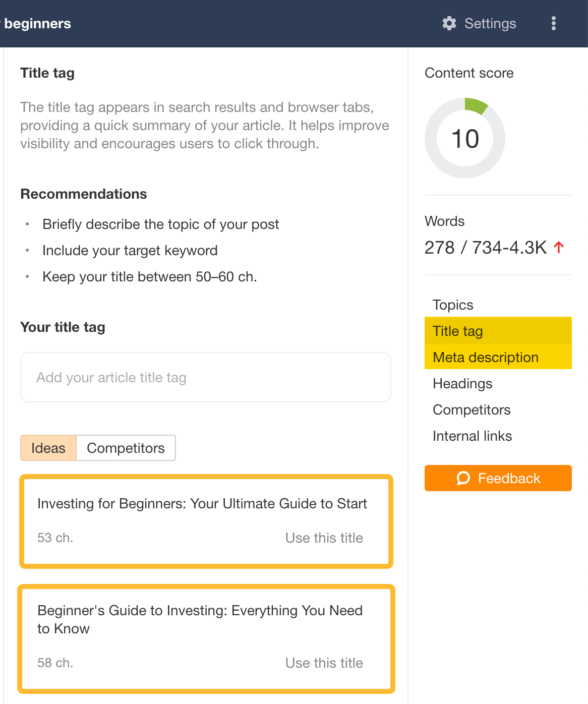This screenshot has width=588, height=704.
Task: Select the highlighted Title tag sidebar entry
Action: (457, 331)
